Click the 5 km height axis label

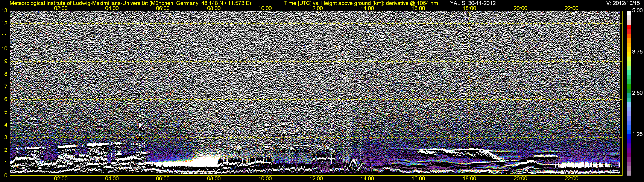coord(6,112)
